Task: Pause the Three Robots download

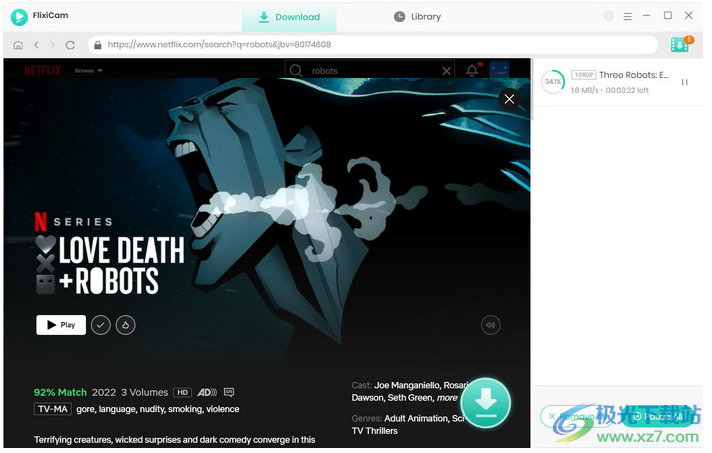Action: coord(685,82)
